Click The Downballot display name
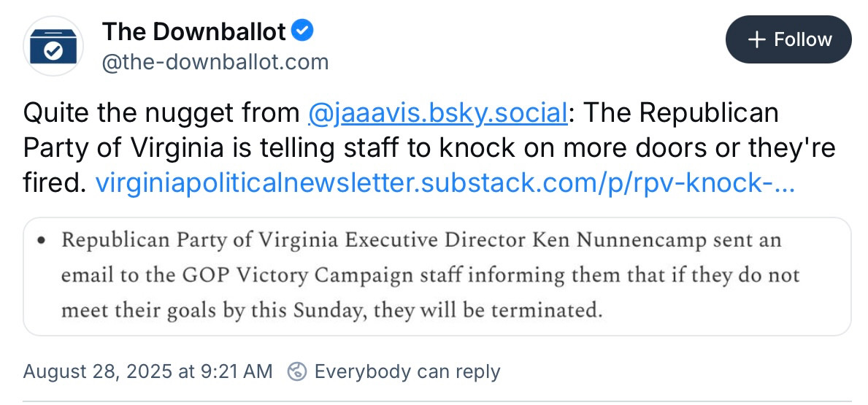 (x=193, y=31)
